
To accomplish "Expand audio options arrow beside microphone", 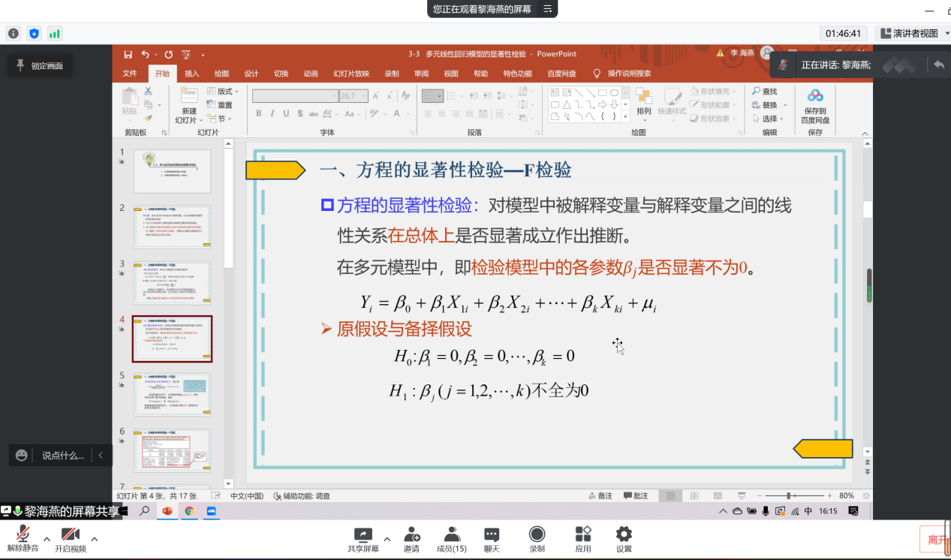I will pos(47,538).
